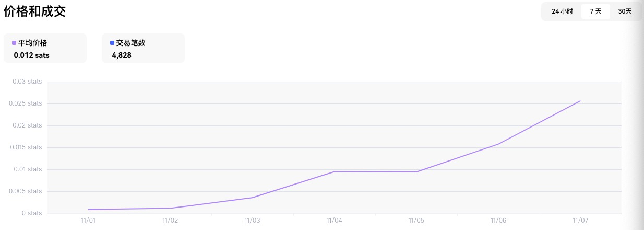
Task: Click the price line point at 11/04
Action: [x=334, y=171]
